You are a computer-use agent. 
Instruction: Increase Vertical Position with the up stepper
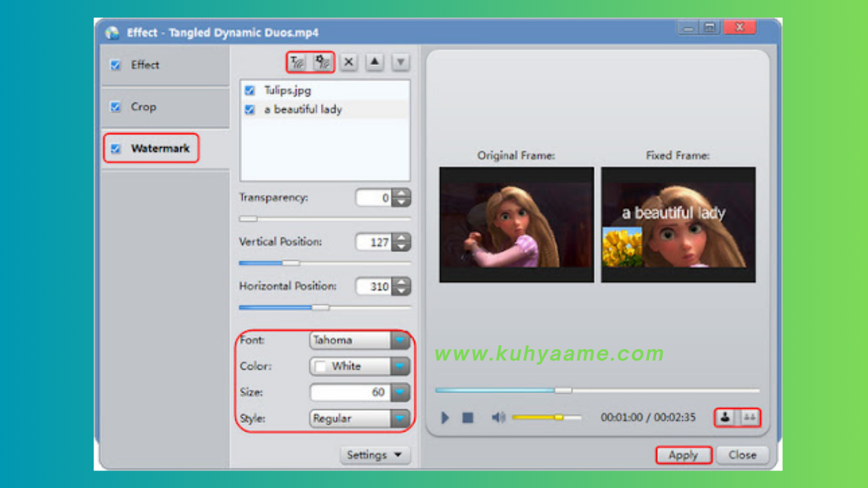402,238
